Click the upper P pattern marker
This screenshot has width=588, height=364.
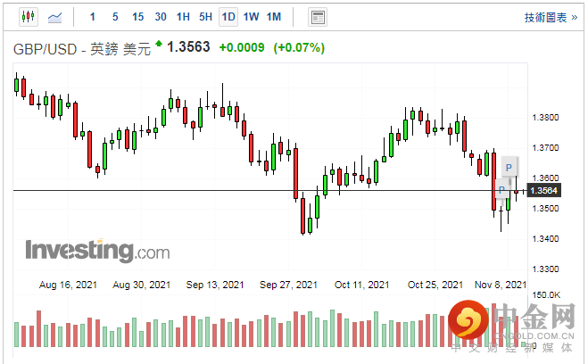509,167
